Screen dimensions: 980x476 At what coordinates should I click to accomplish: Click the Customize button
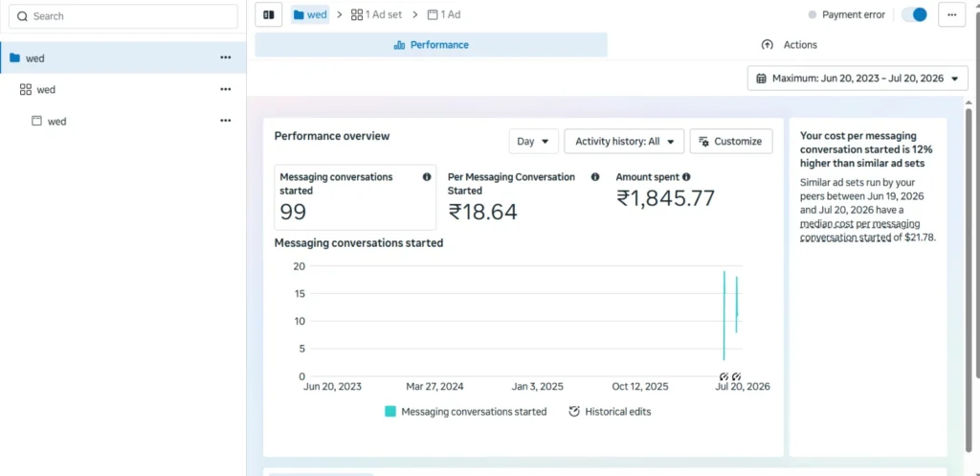click(730, 142)
